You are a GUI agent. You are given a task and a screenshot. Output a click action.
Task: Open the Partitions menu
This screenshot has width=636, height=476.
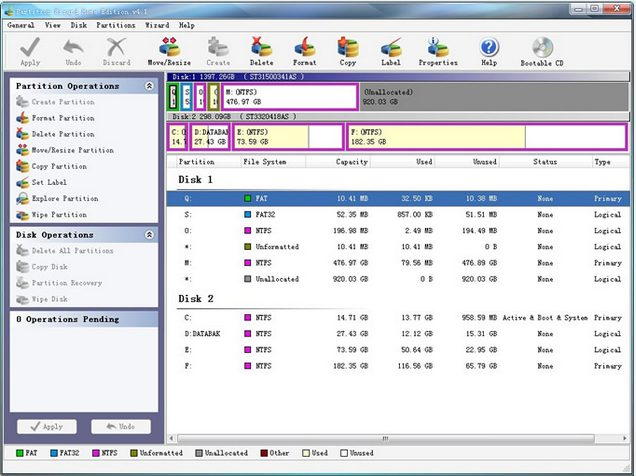tap(116, 24)
